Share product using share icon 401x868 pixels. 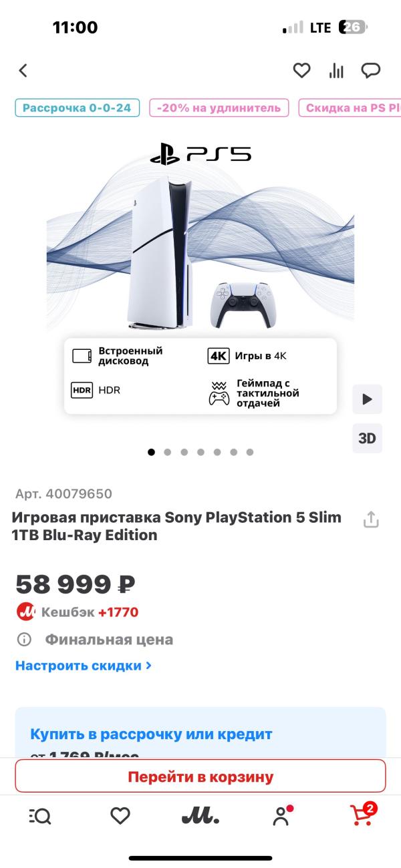point(371,519)
